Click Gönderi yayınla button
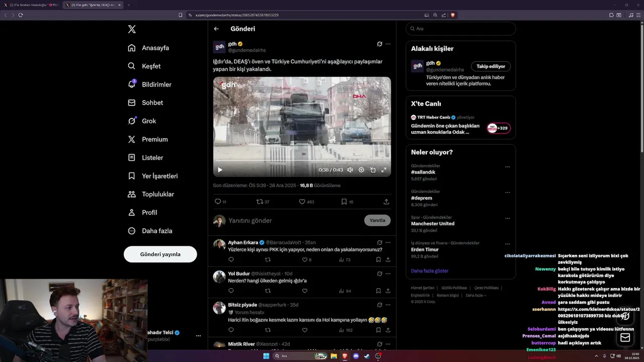Screen dimensions: 644x362 [160, 254]
